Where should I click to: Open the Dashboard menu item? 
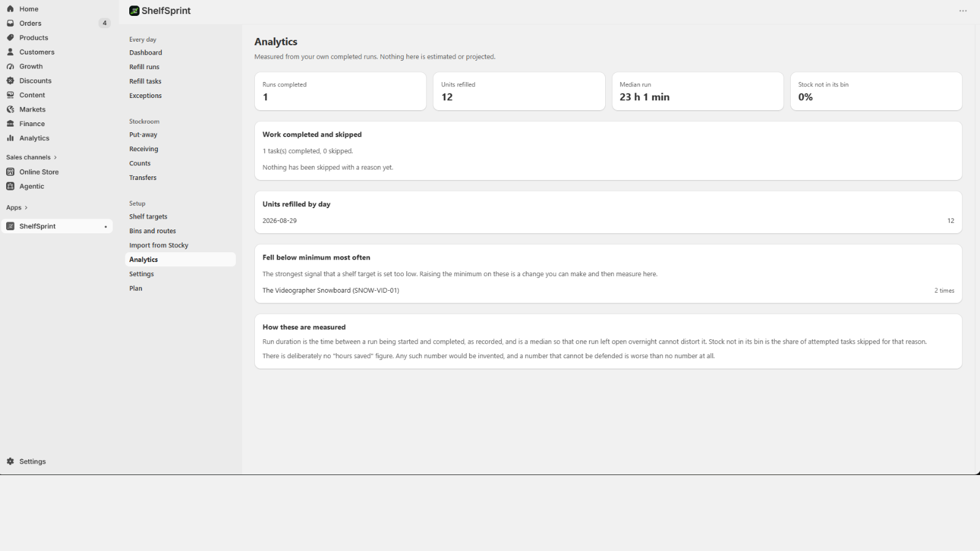[146, 53]
